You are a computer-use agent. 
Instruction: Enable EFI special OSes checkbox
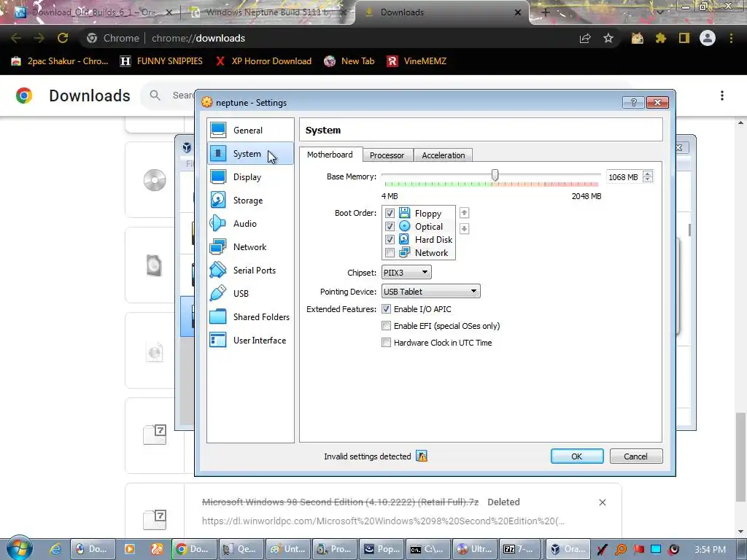coord(387,326)
